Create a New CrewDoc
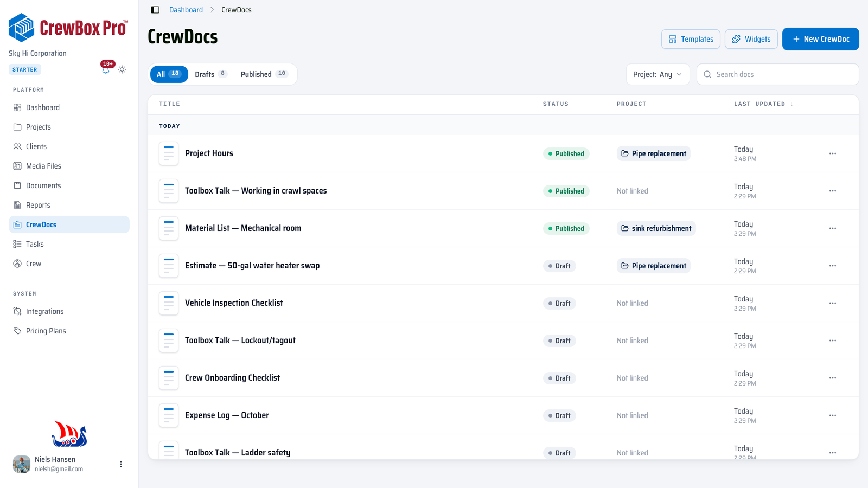This screenshot has height=488, width=868. click(820, 39)
